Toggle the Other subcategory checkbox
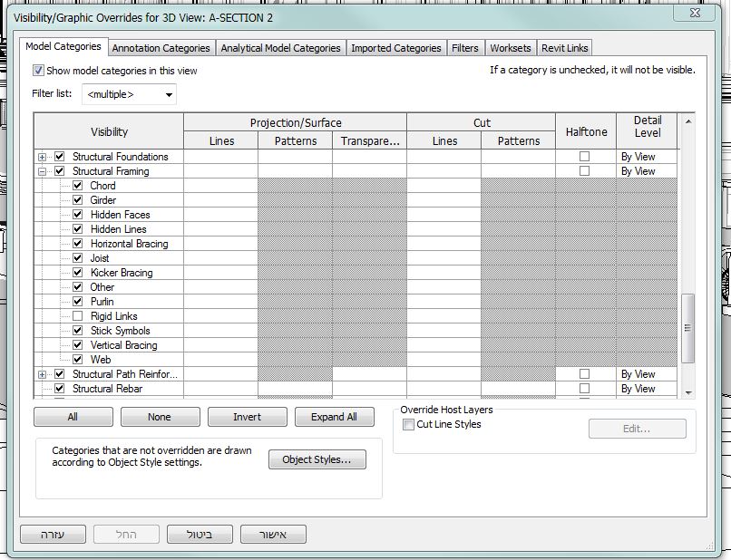The width and height of the screenshot is (731, 560). [78, 287]
